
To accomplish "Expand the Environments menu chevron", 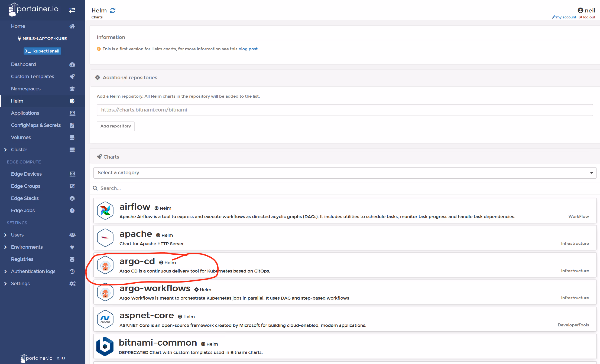I will point(5,247).
